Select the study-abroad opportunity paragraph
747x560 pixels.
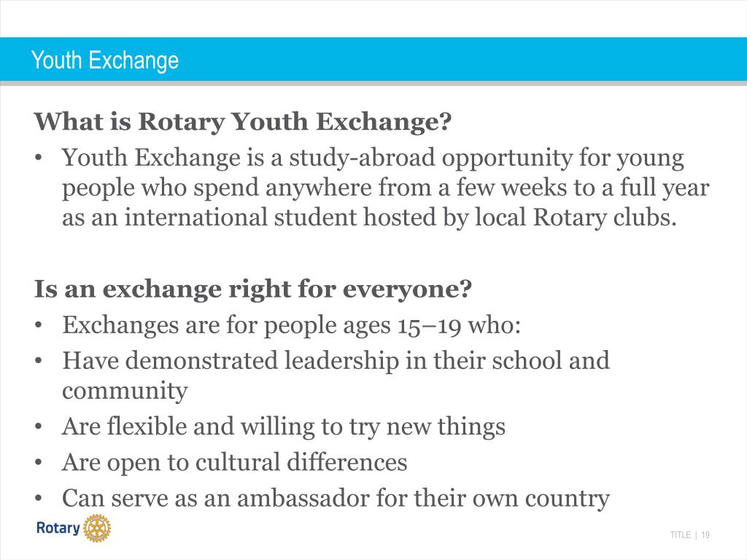pos(385,187)
